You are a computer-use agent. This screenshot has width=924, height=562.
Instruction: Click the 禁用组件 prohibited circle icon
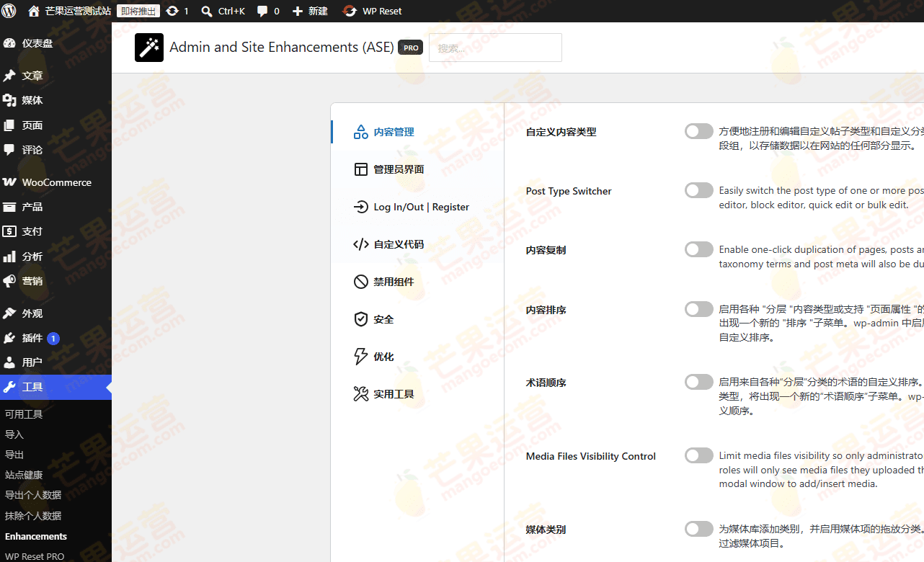(x=361, y=282)
